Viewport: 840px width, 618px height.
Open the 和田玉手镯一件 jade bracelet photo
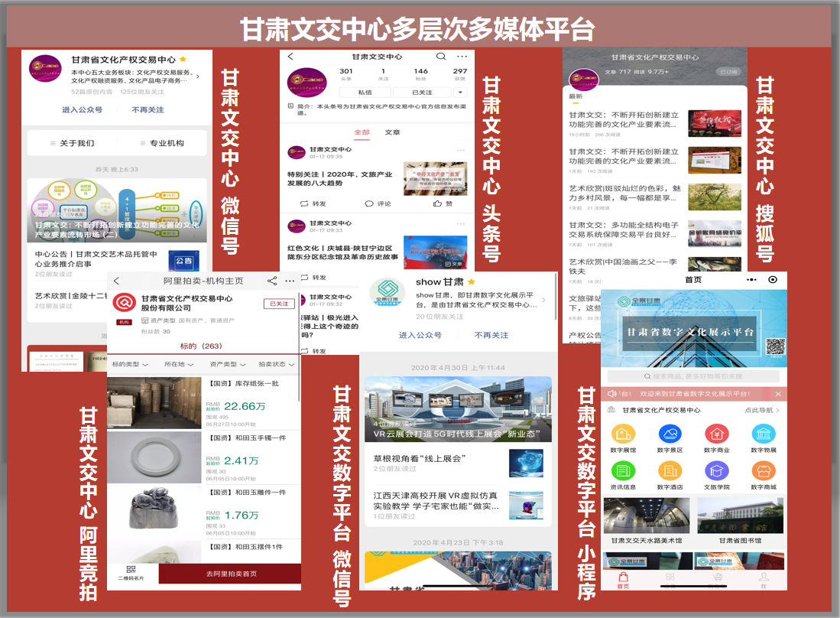click(x=154, y=457)
